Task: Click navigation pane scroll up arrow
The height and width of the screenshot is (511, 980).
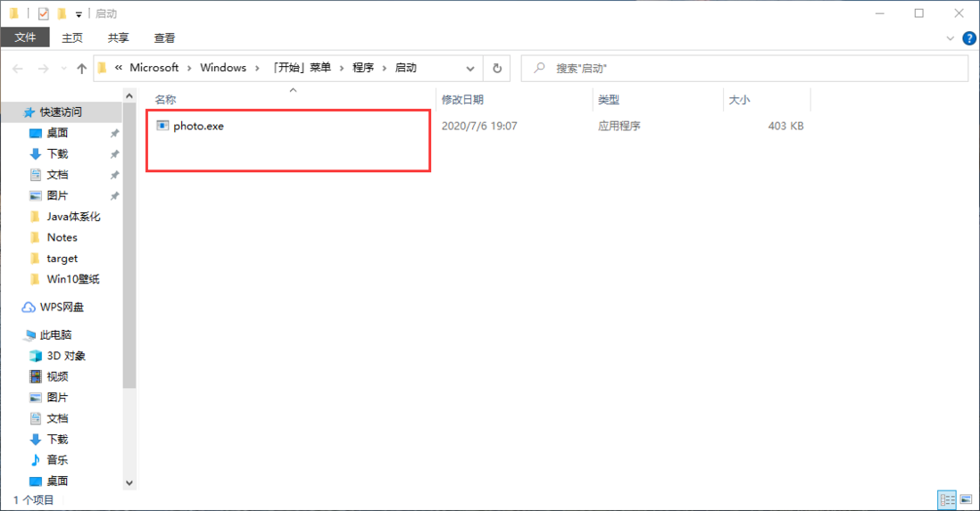Action: (129, 95)
